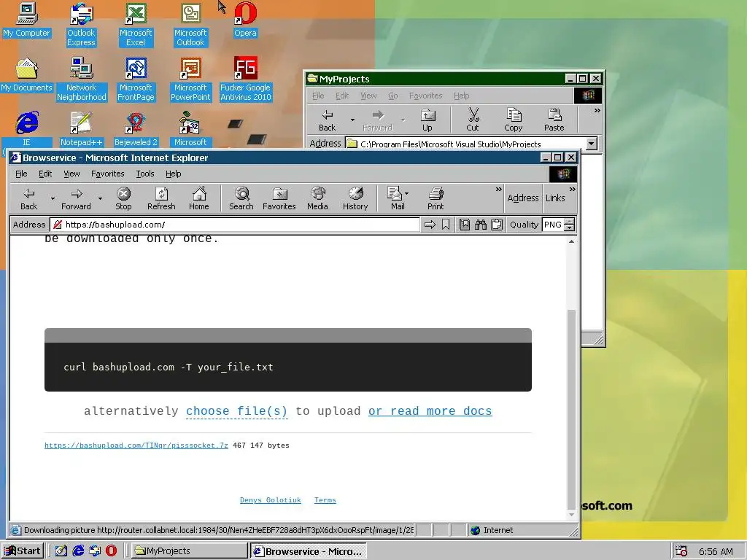The width and height of the screenshot is (747, 560).
Task: Open the Search pane in Internet Explorer
Action: click(x=241, y=198)
